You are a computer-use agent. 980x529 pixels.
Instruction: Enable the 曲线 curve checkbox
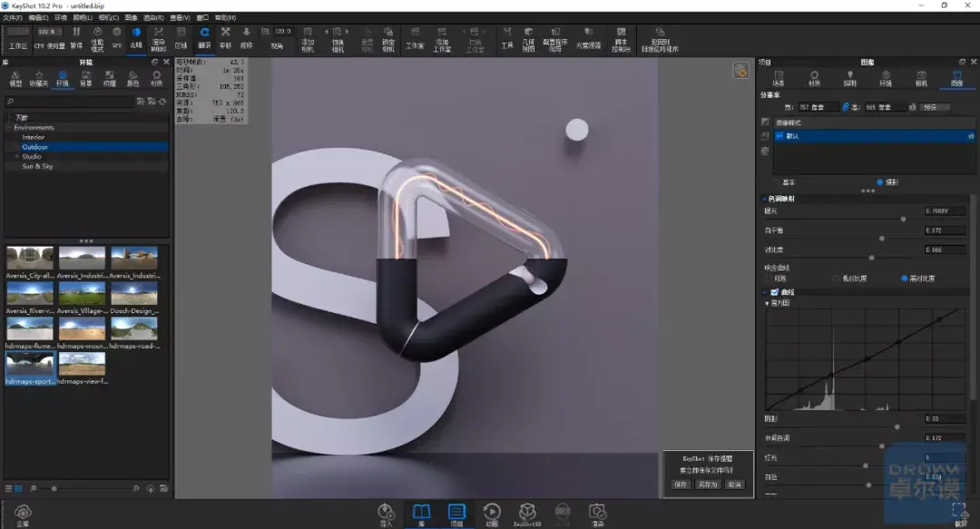coord(774,292)
